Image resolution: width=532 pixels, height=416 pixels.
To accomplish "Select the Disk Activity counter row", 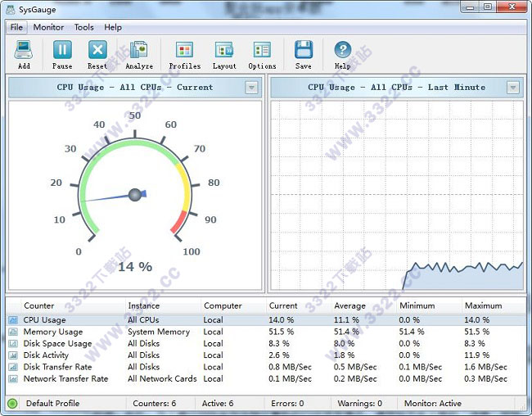I will point(266,355).
